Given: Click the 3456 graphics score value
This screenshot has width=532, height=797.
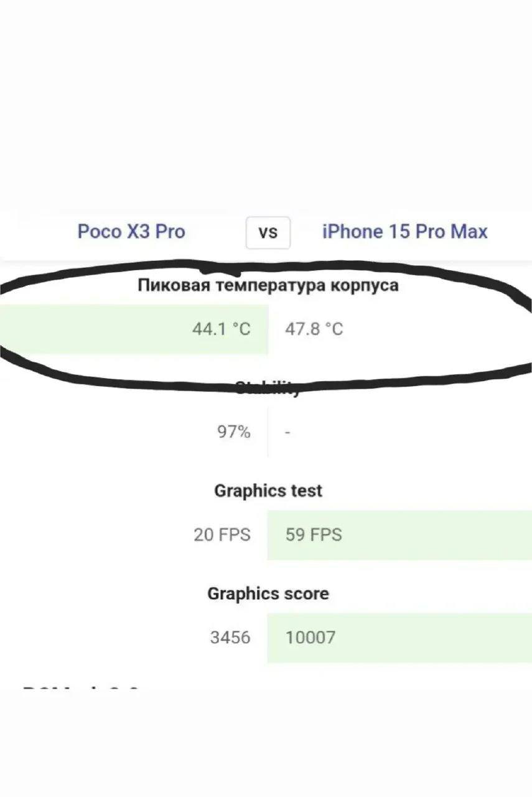Looking at the screenshot, I should pyautogui.click(x=230, y=638).
